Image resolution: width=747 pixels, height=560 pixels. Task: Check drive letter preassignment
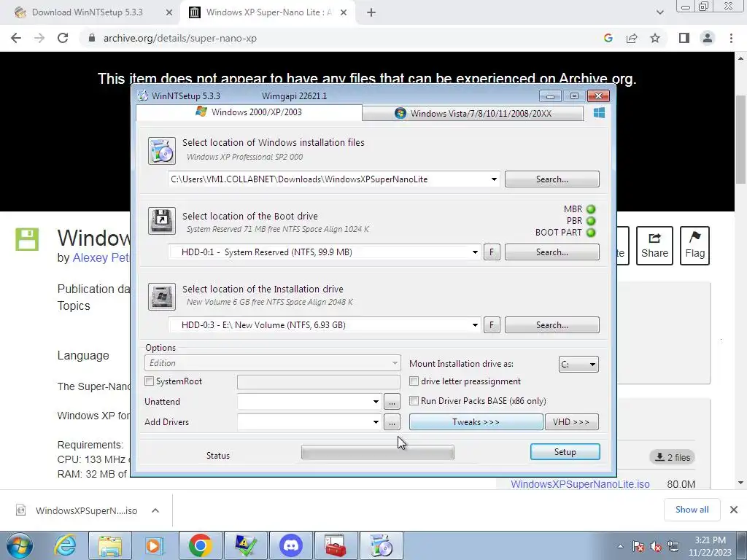[414, 381]
